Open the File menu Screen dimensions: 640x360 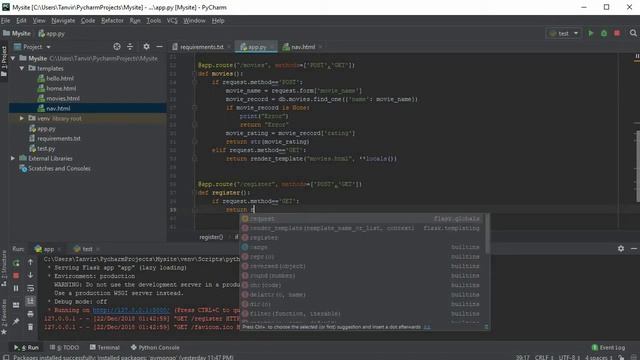[5, 20]
